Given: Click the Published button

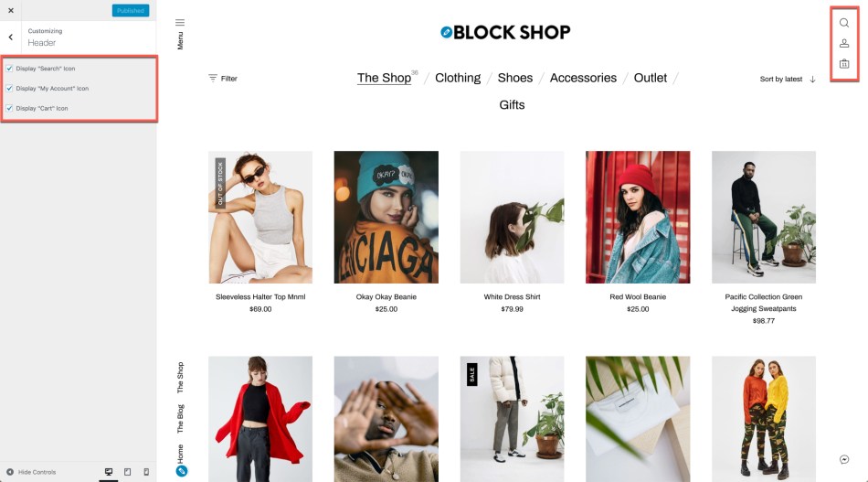Looking at the screenshot, I should (131, 11).
